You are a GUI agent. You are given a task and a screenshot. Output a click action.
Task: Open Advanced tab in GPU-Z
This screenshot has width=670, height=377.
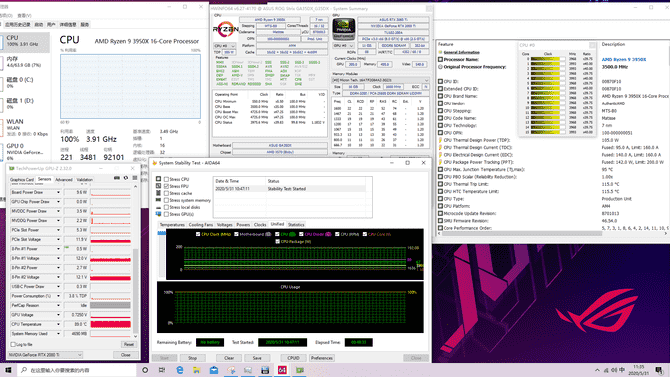tap(64, 180)
